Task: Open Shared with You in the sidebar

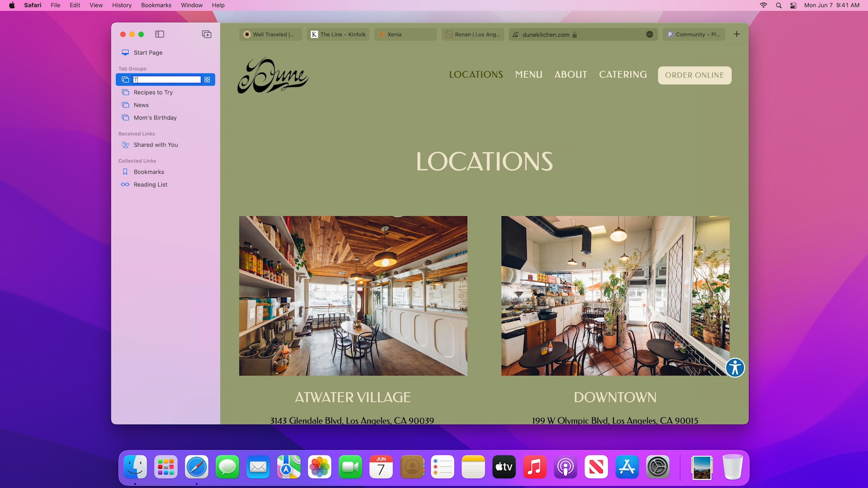Action: [x=155, y=145]
